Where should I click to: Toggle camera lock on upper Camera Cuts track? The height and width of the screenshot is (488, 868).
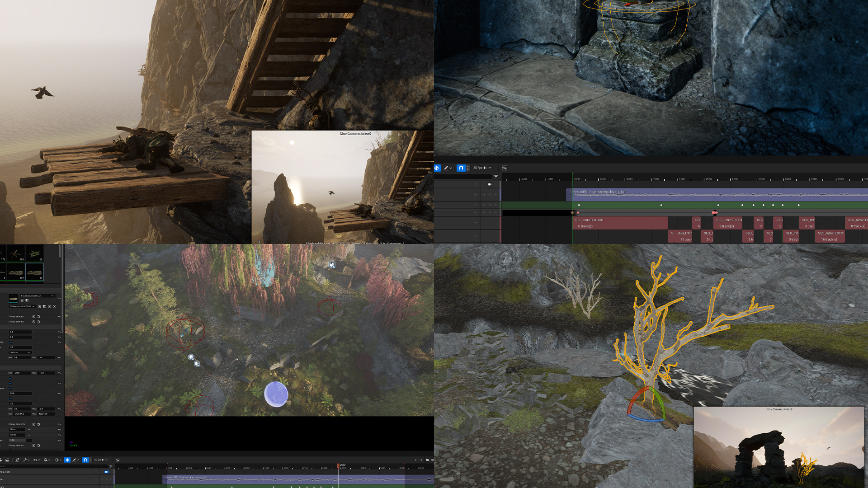pyautogui.click(x=490, y=184)
